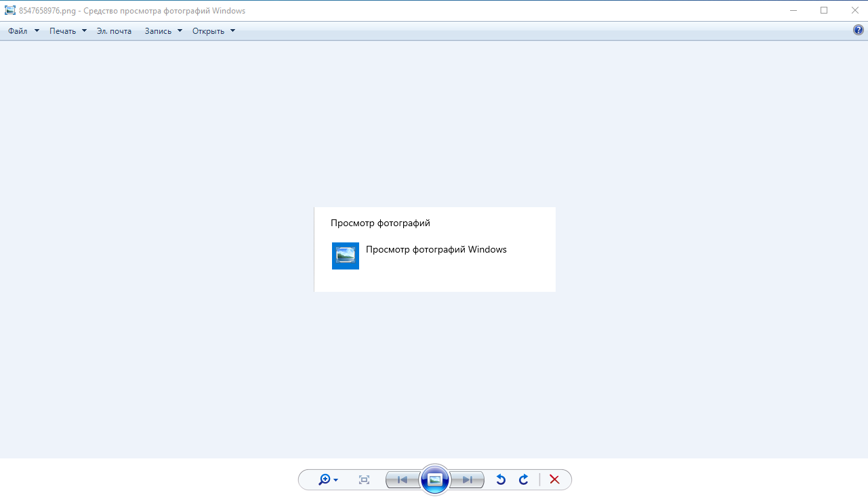Click the heading 'Просмотр фотографий'
The image size is (868, 497).
tap(380, 223)
